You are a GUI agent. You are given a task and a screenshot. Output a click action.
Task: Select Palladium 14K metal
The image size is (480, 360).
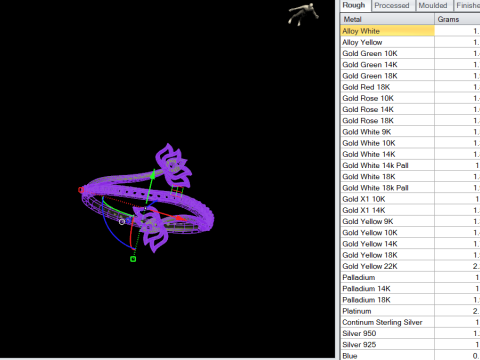coord(410,289)
